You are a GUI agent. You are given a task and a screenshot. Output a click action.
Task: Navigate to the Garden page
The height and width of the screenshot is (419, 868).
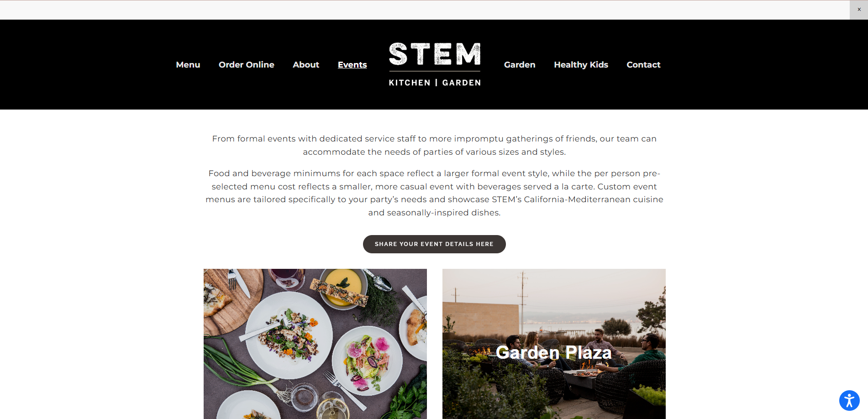(520, 65)
